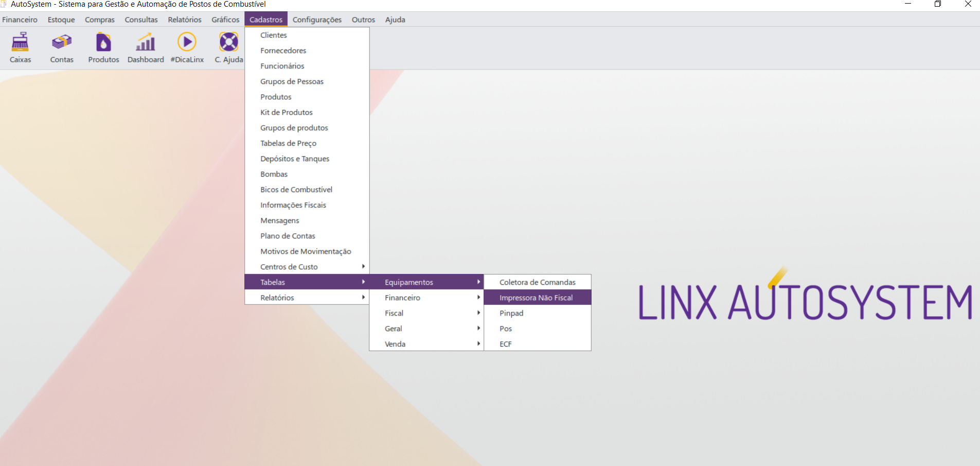Open the Pinpad registration entry

point(511,313)
